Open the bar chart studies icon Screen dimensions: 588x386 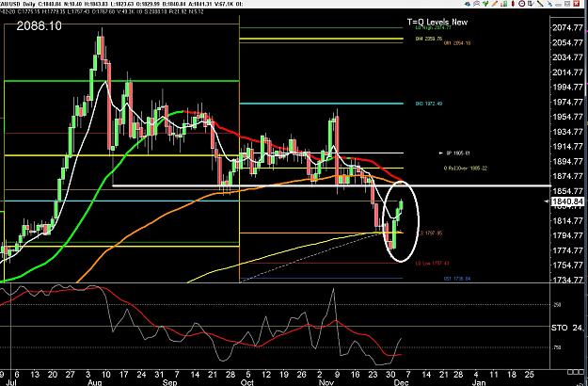[x=503, y=4]
